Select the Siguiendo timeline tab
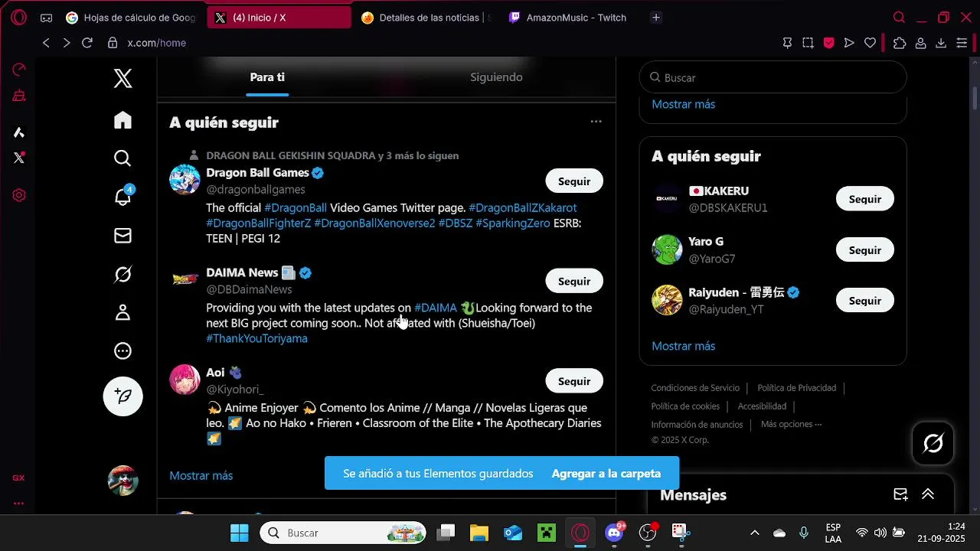 click(x=496, y=77)
